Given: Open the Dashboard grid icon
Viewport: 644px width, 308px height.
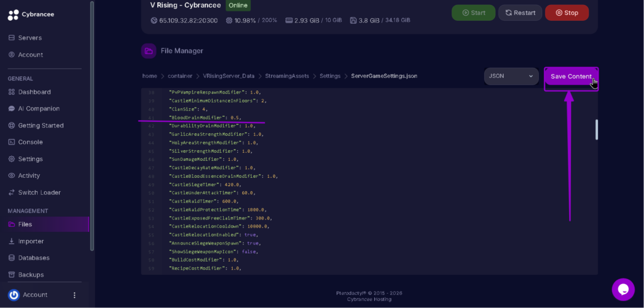Looking at the screenshot, I should (11, 92).
